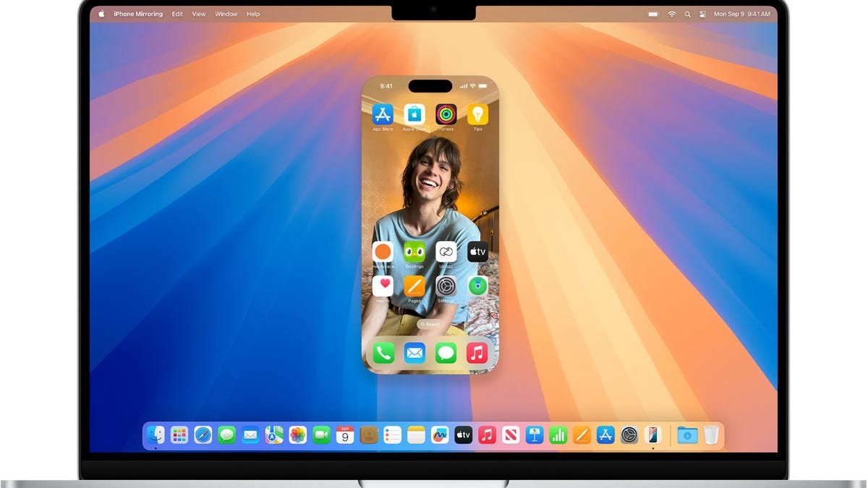The width and height of the screenshot is (868, 488).
Task: Open Spotlight search in the menu bar
Action: point(687,14)
